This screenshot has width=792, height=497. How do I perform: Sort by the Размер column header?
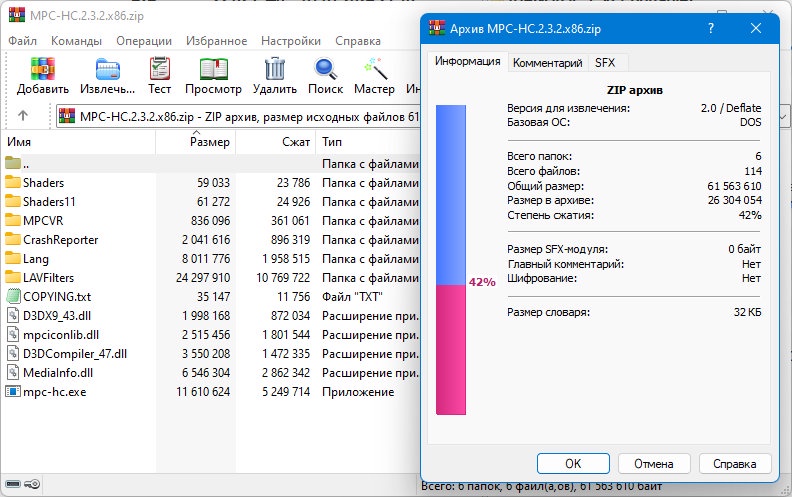(x=195, y=142)
